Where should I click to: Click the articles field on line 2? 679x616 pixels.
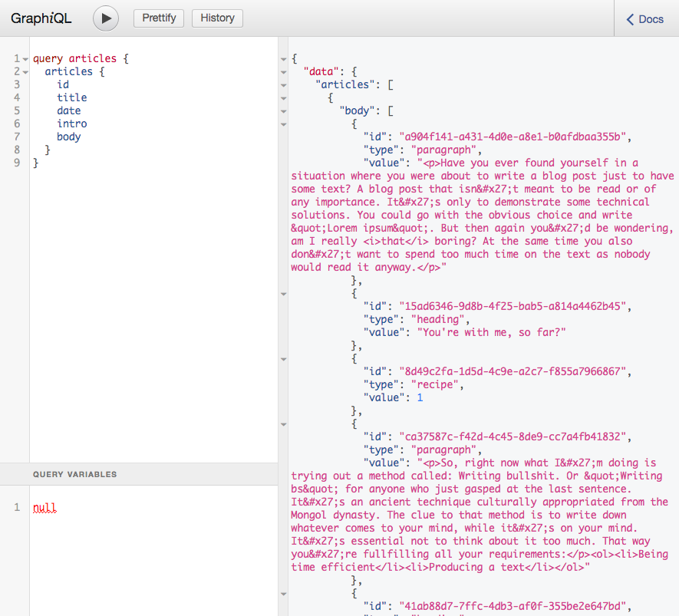click(69, 71)
